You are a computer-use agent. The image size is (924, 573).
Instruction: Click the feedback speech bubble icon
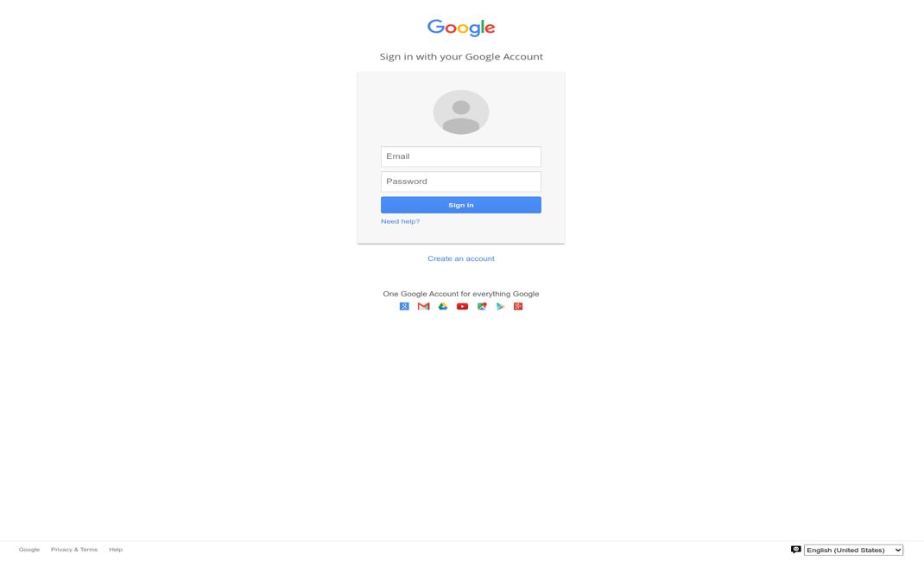[795, 550]
